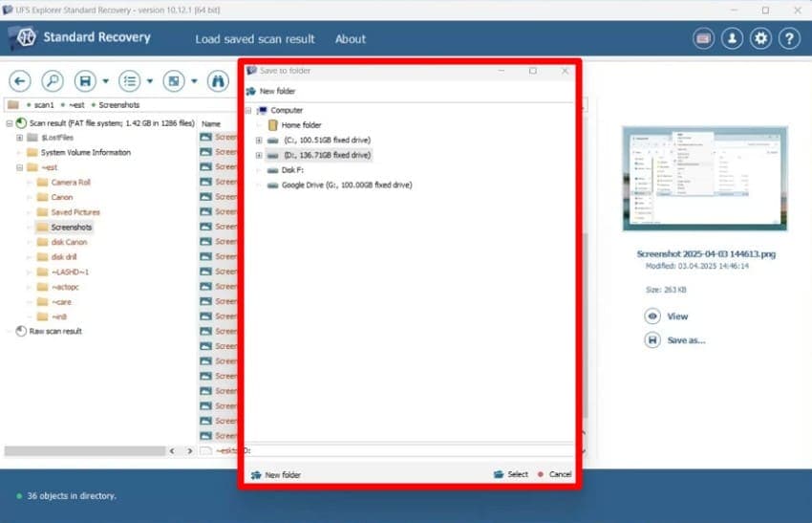This screenshot has height=523, width=812.
Task: Select System Volume Information folder
Action: (x=85, y=152)
